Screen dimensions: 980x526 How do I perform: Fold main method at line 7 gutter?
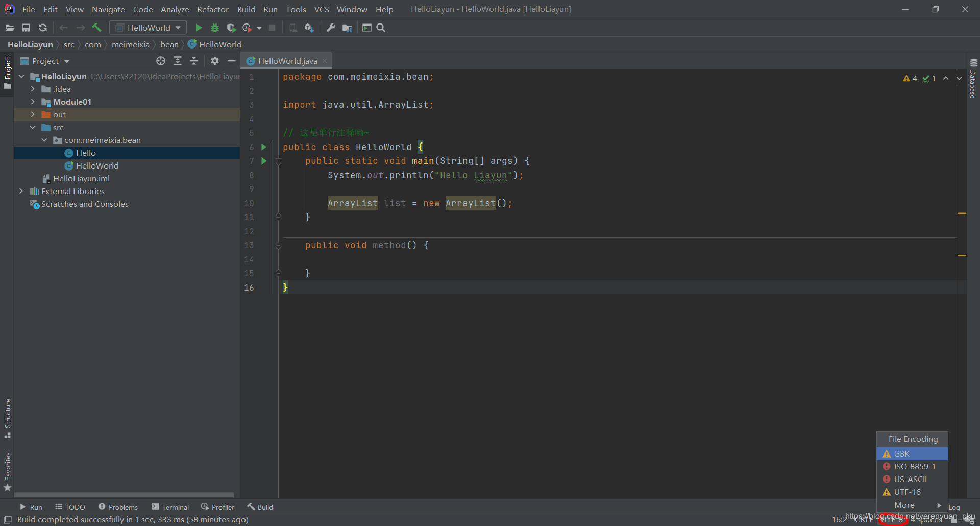coord(279,161)
